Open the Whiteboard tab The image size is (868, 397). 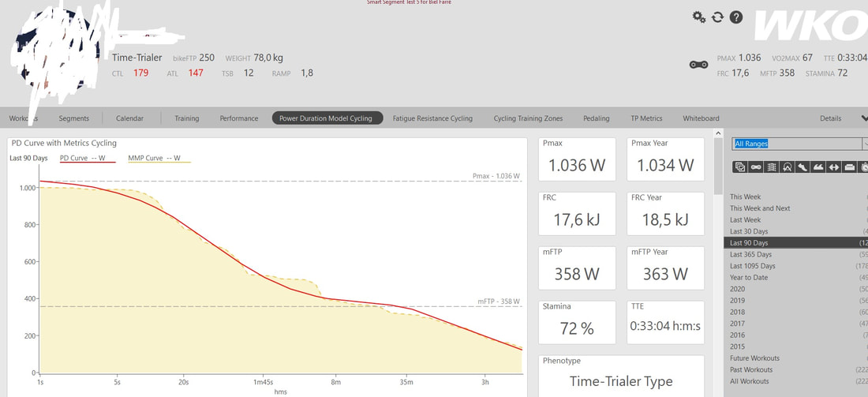[701, 118]
